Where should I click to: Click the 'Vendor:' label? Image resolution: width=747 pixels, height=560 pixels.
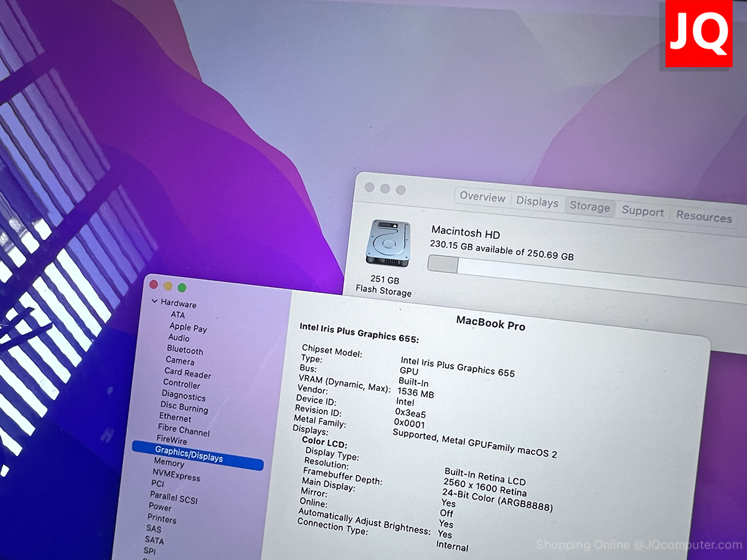312,390
